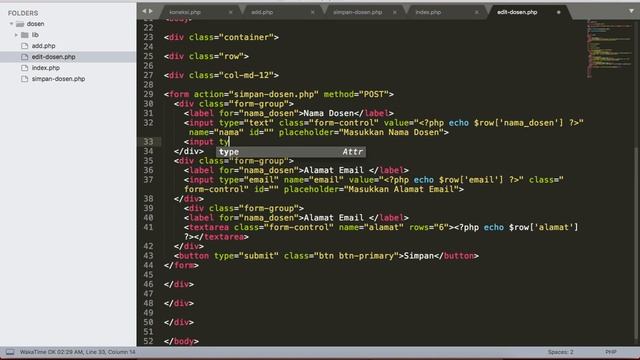Open simpan-dosen.php in the sidebar
The height and width of the screenshot is (360, 640).
pos(58,79)
